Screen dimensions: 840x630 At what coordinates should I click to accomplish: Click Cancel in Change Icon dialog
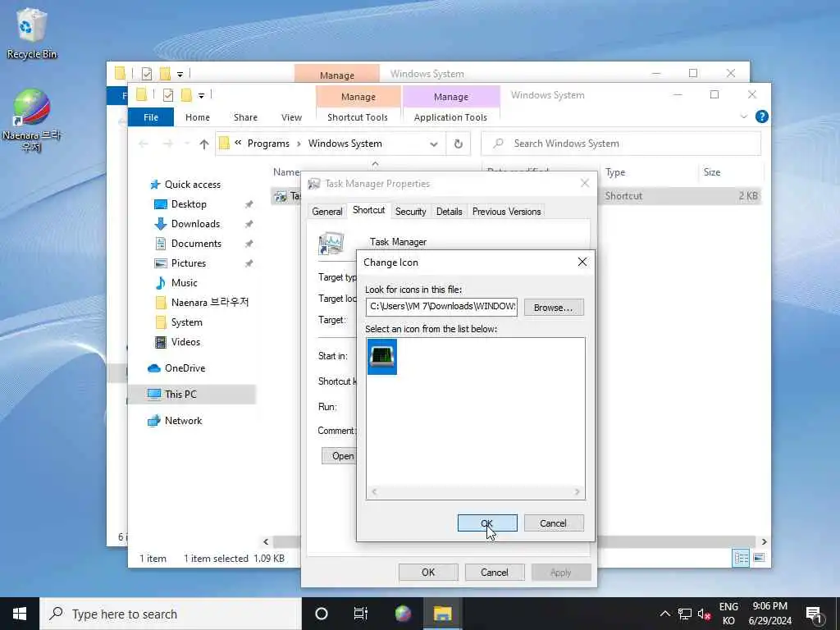point(554,523)
